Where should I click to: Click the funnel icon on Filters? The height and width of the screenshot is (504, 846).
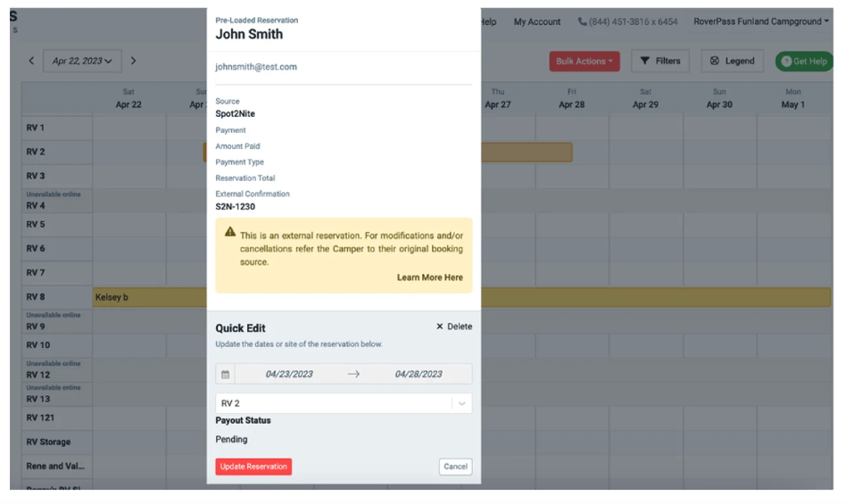pyautogui.click(x=644, y=61)
